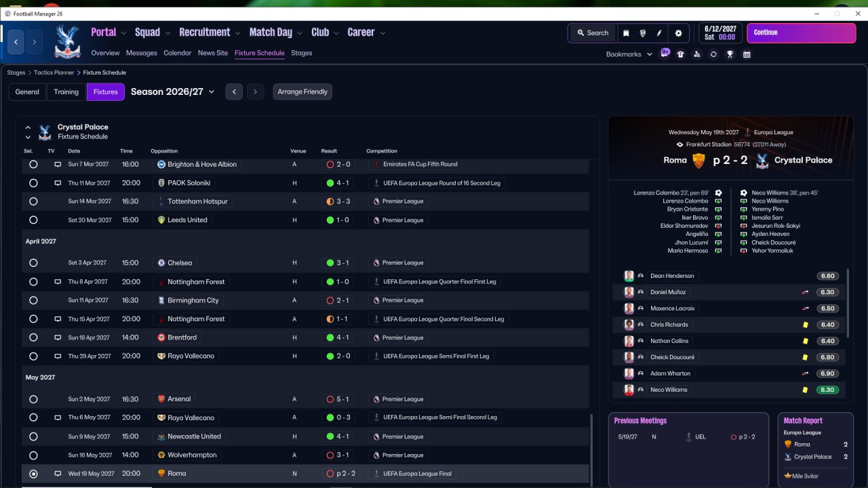Click Daniel Muñoz's substitution arrow icon
This screenshot has height=488, width=868.
pos(805,292)
